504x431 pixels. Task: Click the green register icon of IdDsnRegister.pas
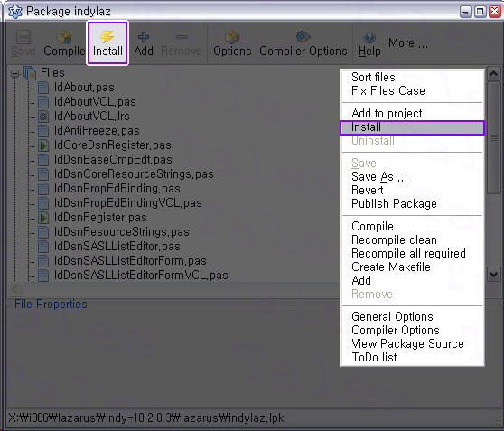click(x=43, y=218)
